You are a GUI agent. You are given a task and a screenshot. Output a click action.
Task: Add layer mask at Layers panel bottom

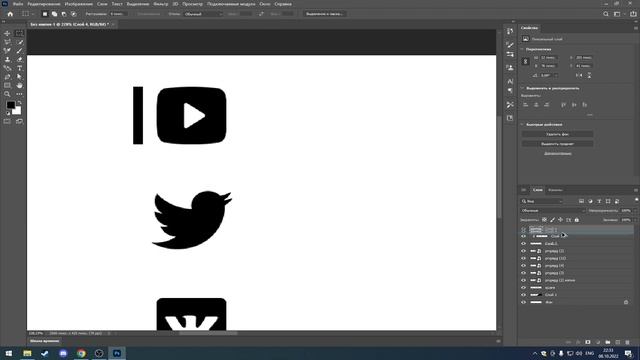[x=588, y=342]
